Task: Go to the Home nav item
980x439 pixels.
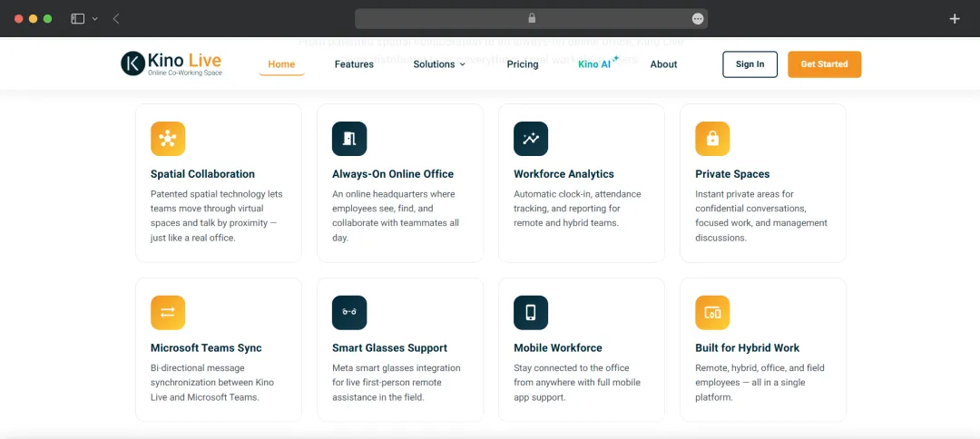Action: 281,64
